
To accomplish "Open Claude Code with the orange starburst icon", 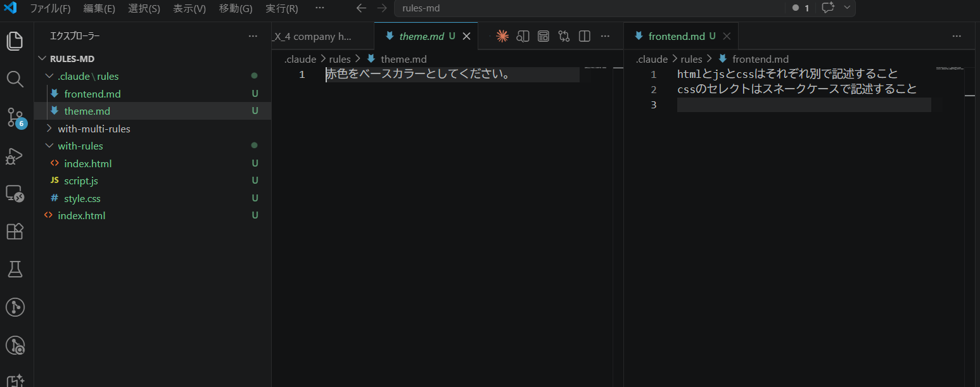I will (x=502, y=36).
